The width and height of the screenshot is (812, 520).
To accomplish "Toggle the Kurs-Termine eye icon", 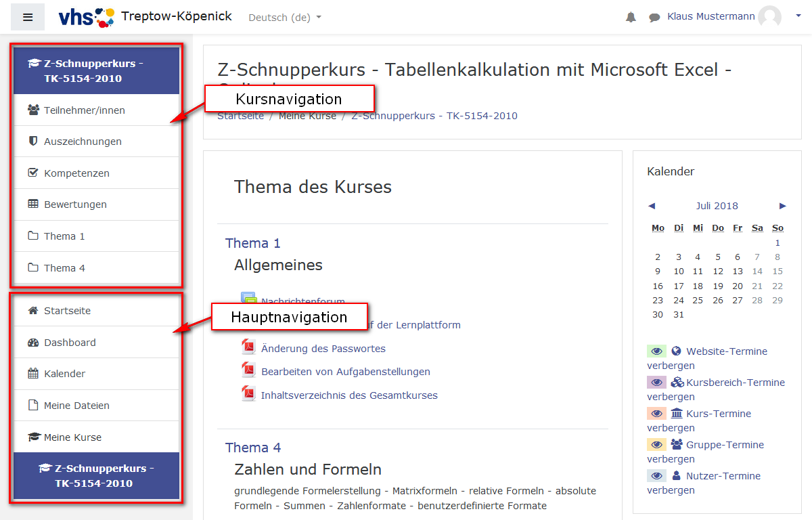I will point(656,414).
